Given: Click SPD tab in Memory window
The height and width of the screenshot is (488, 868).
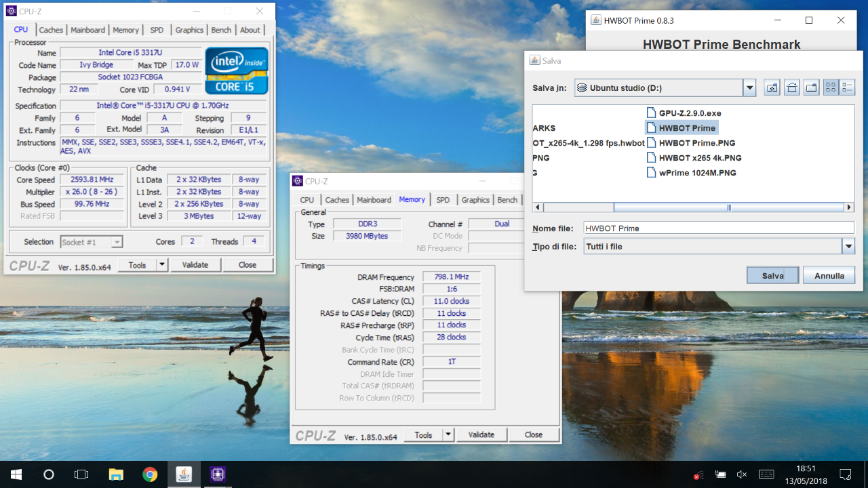Looking at the screenshot, I should (x=443, y=200).
